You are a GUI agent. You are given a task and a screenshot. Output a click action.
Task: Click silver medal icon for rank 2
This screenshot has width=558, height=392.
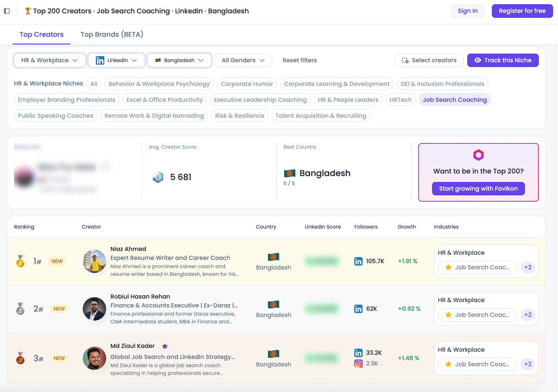click(20, 309)
